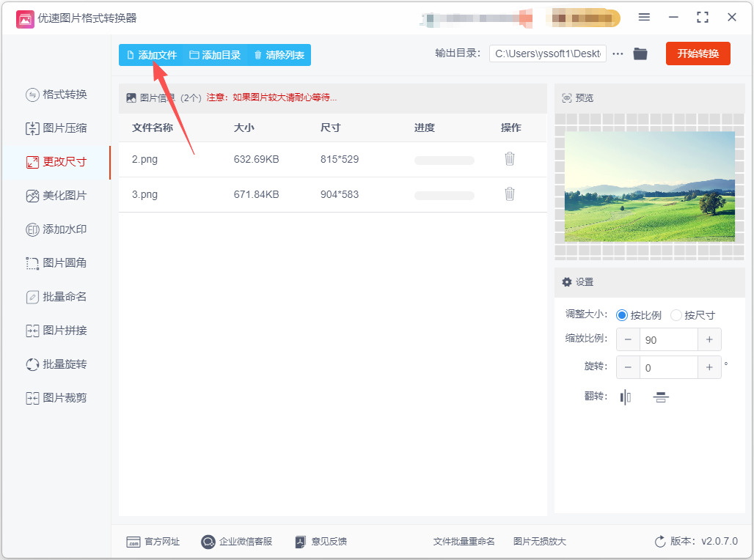754x560 pixels.
Task: Open the 格式转换 format conversion section
Action: [x=56, y=95]
